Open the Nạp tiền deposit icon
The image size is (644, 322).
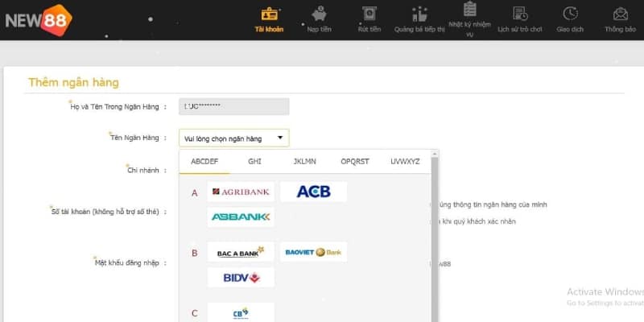point(319,14)
